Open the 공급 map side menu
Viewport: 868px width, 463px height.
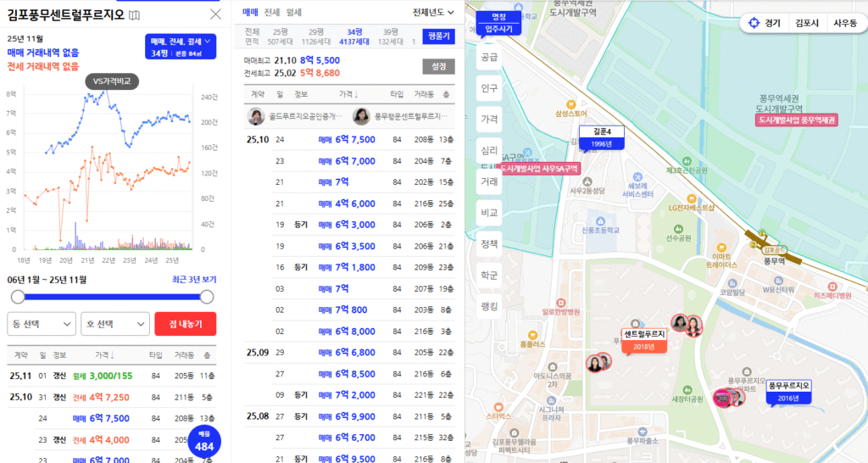pyautogui.click(x=489, y=57)
